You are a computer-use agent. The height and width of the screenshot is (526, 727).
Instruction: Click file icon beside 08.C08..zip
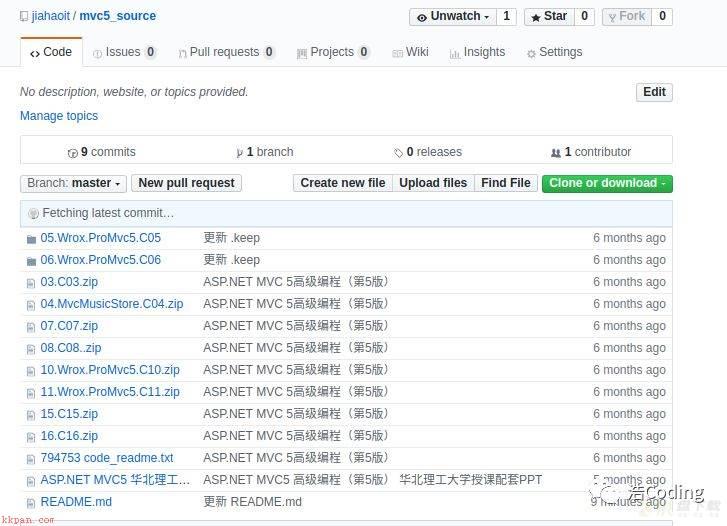(31, 349)
